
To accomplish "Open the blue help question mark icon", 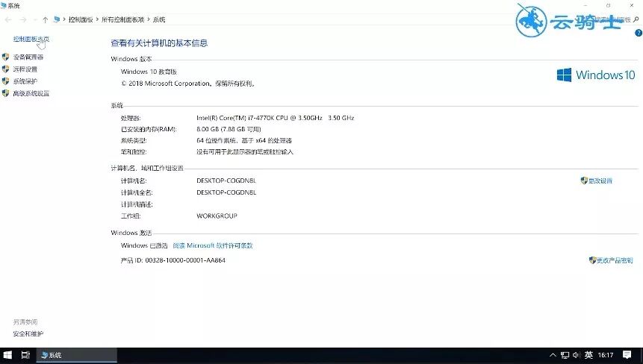I will point(639,33).
